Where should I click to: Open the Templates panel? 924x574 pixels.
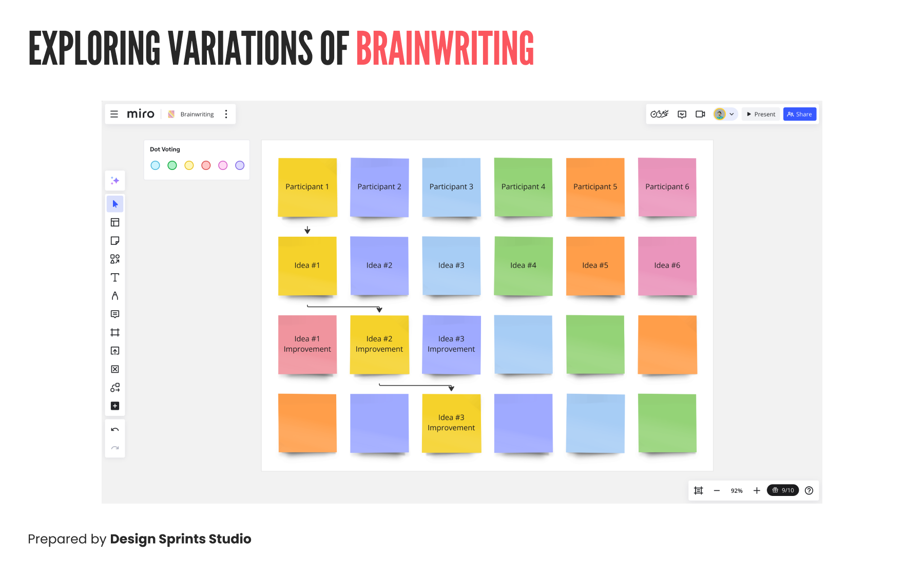(115, 222)
